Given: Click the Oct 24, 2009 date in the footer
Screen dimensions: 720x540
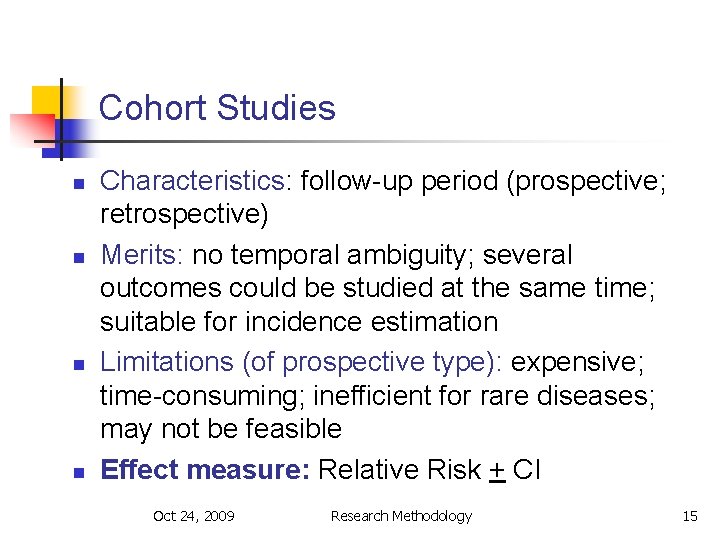Looking at the screenshot, I should 194,516.
